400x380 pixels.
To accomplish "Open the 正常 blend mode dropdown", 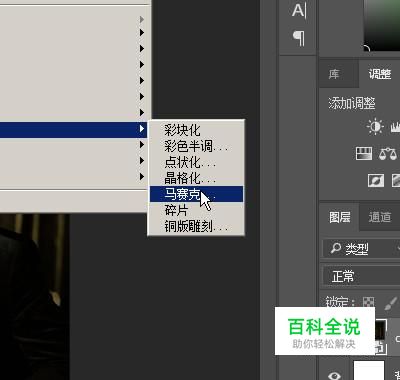I will pyautogui.click(x=361, y=276).
